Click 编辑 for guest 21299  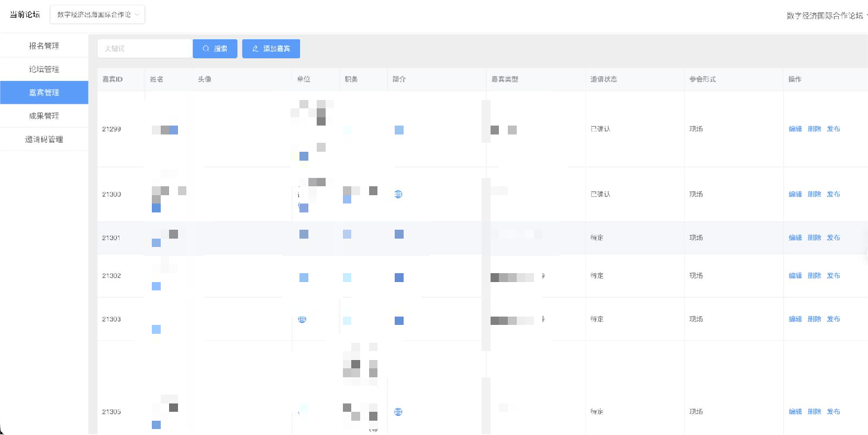795,129
